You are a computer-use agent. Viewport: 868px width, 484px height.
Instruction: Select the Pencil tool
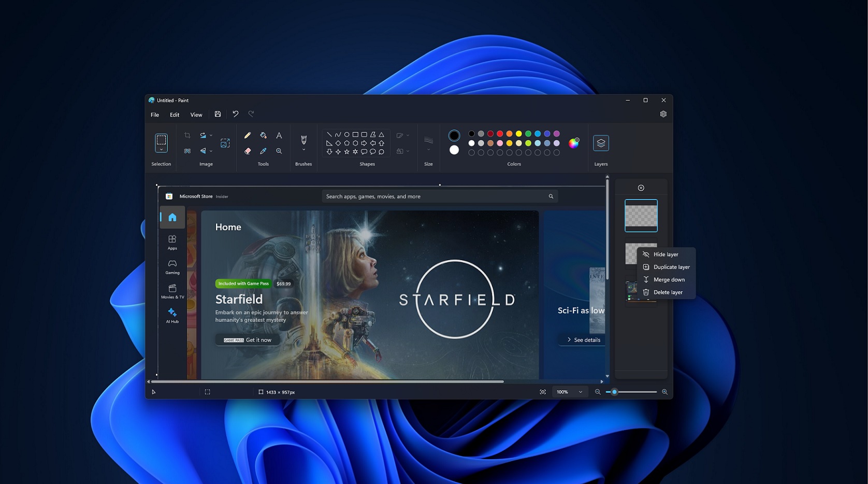coord(248,135)
